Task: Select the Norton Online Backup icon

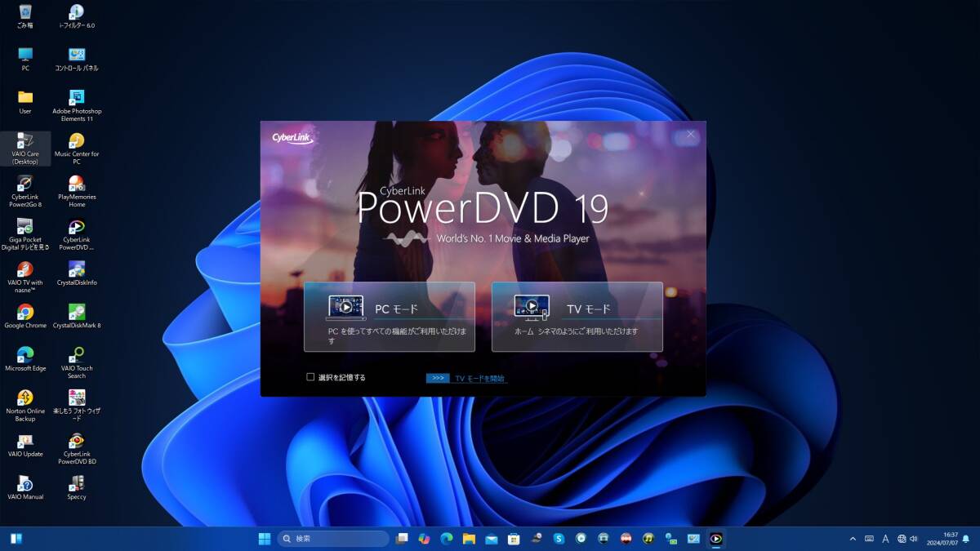Action: [x=25, y=406]
